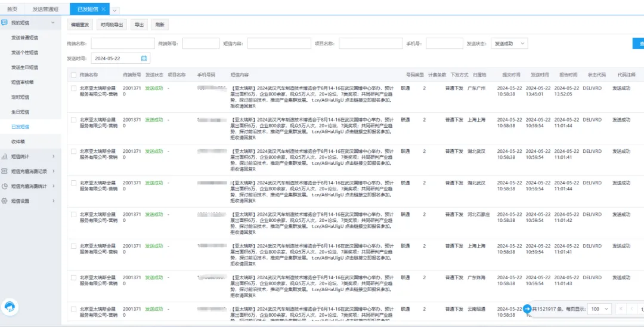The height and width of the screenshot is (327, 644).
Task: Expand the 短信设置 chevron arrow
Action: (x=54, y=201)
